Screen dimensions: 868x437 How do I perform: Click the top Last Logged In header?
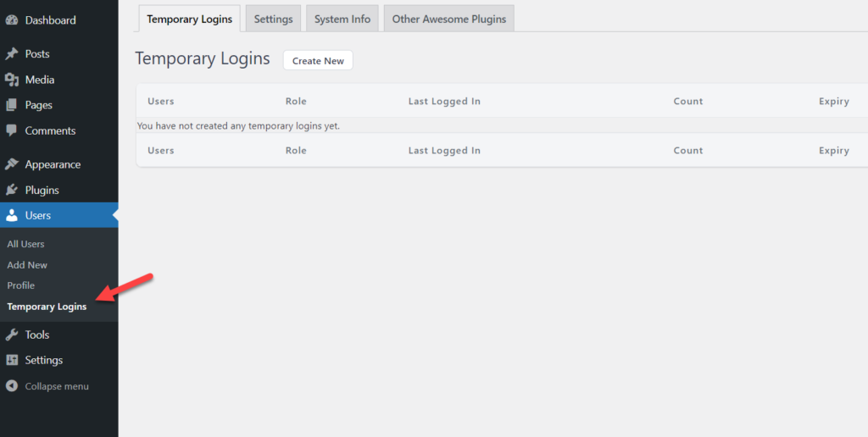(444, 102)
